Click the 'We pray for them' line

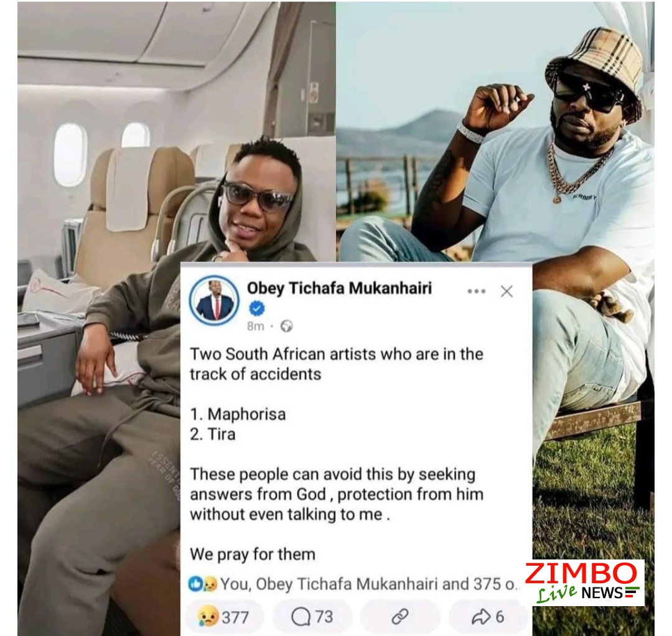(x=253, y=554)
